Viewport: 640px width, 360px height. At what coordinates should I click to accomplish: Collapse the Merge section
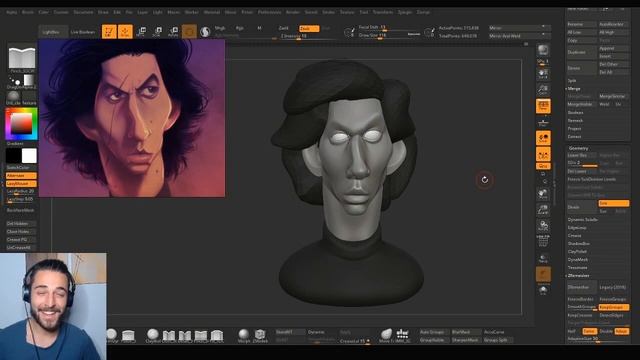[573, 89]
